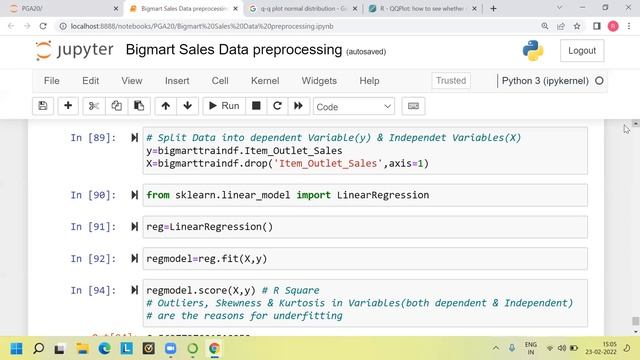Open File Explorer from taskbar

pos(82,349)
